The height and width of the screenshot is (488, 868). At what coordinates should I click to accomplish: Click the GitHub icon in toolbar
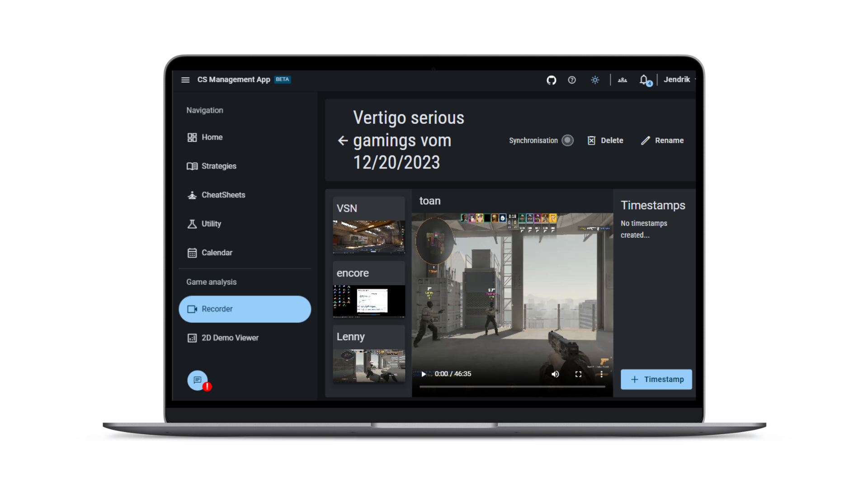coord(552,79)
